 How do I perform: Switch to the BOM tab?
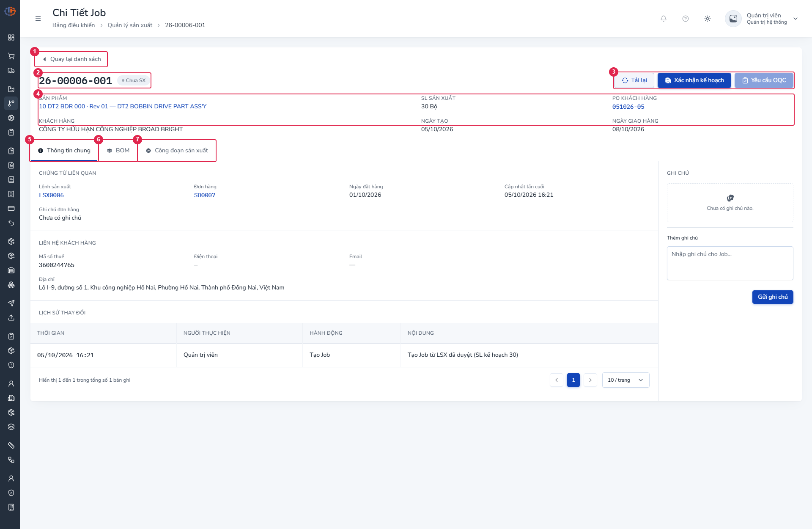coord(118,151)
